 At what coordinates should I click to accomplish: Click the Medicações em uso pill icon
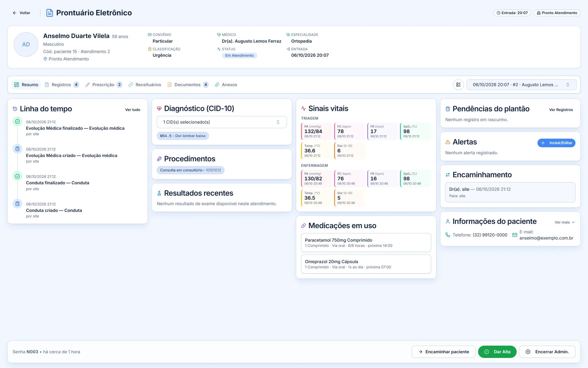click(303, 226)
